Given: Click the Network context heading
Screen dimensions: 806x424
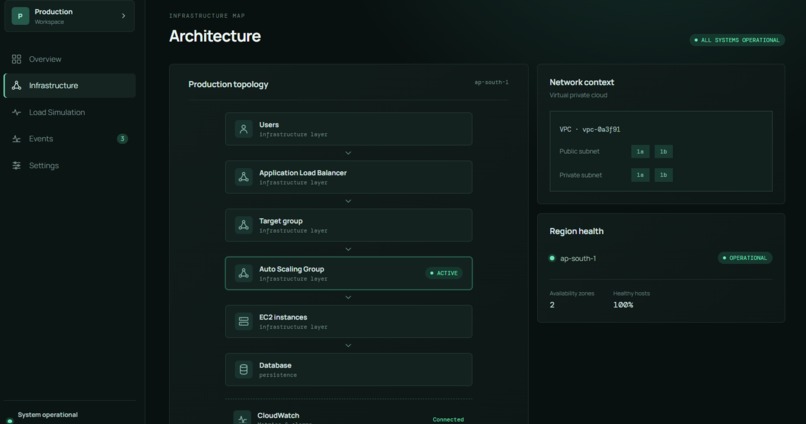Looking at the screenshot, I should [581, 82].
